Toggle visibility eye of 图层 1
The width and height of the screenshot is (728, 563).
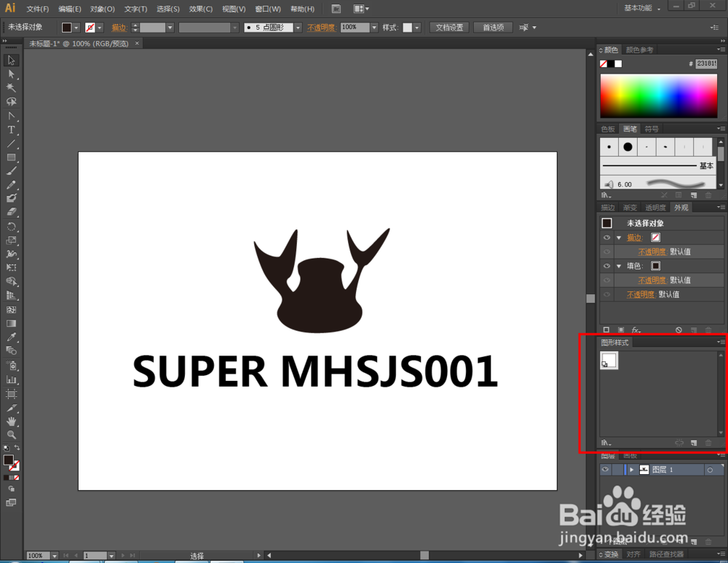point(606,470)
